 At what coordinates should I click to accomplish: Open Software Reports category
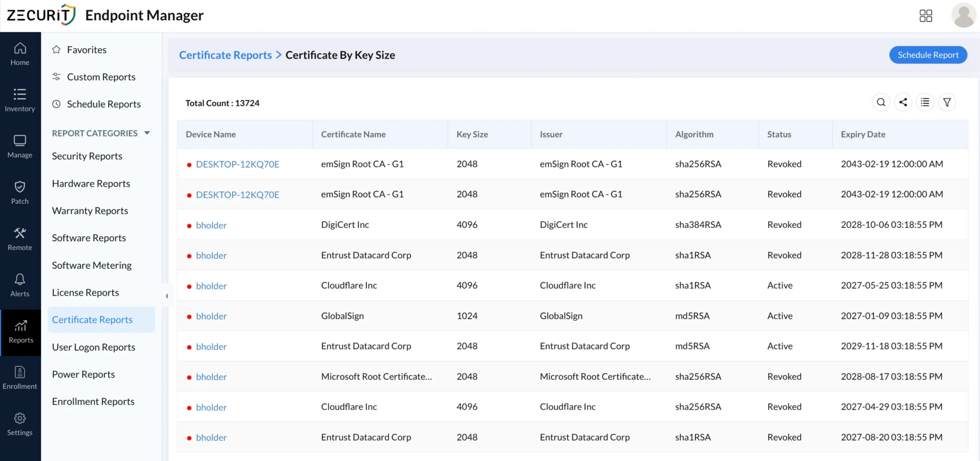[89, 238]
